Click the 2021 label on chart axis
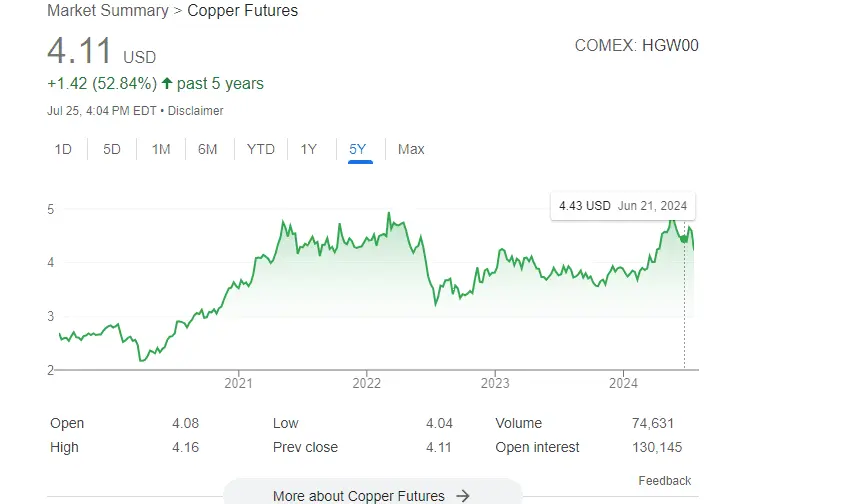This screenshot has width=842, height=504. point(238,383)
